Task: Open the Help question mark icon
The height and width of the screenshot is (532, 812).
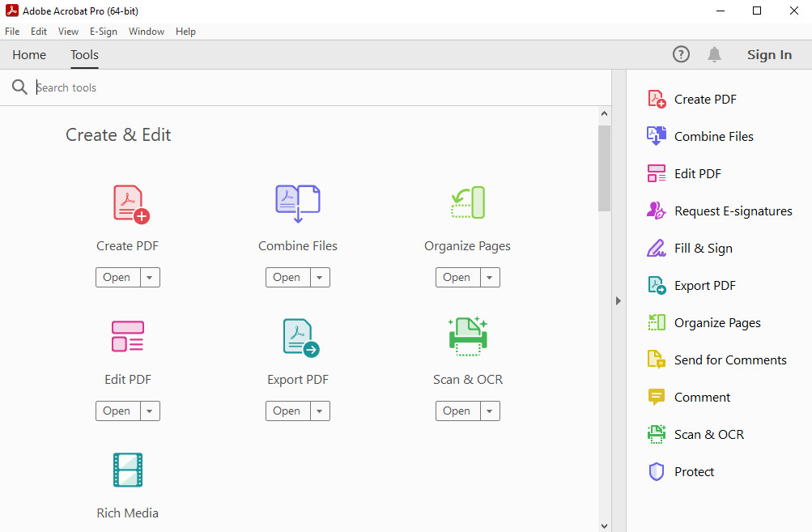Action: coord(681,54)
